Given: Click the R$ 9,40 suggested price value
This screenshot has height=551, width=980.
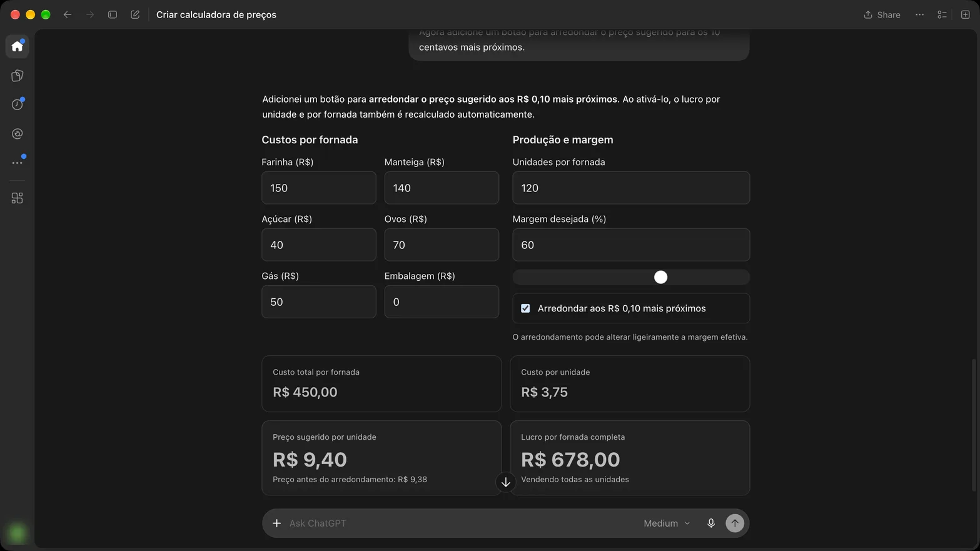Looking at the screenshot, I should 310,459.
